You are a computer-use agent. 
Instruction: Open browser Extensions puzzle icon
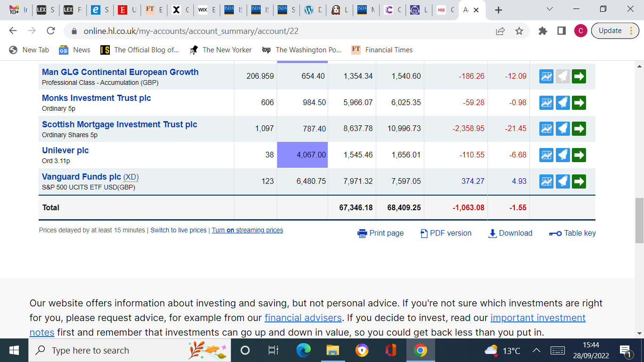click(x=543, y=31)
